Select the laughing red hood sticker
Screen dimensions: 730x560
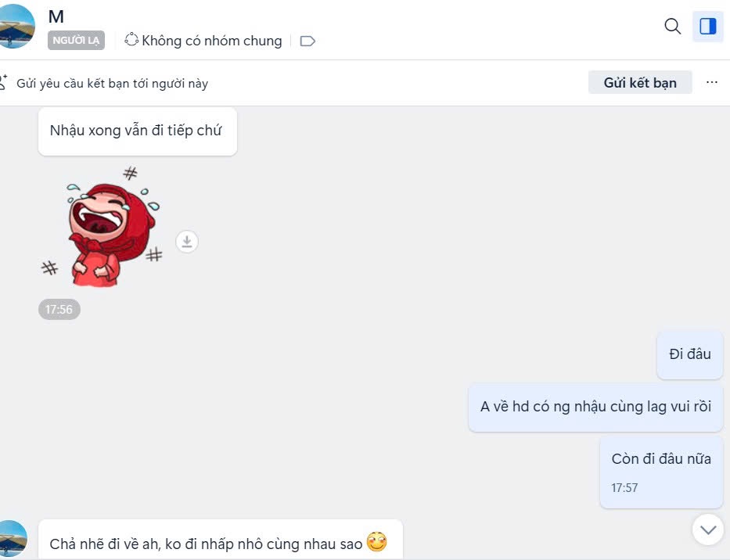click(101, 226)
